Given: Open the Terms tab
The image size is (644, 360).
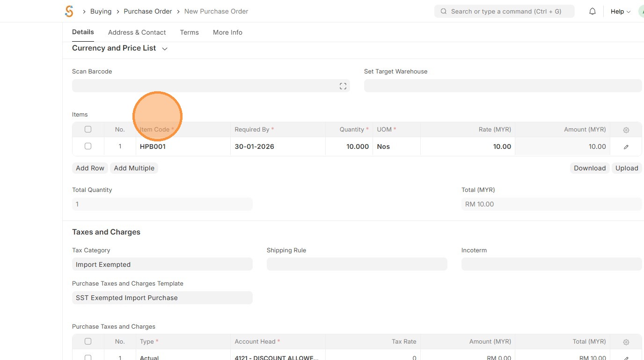Looking at the screenshot, I should coord(189,32).
